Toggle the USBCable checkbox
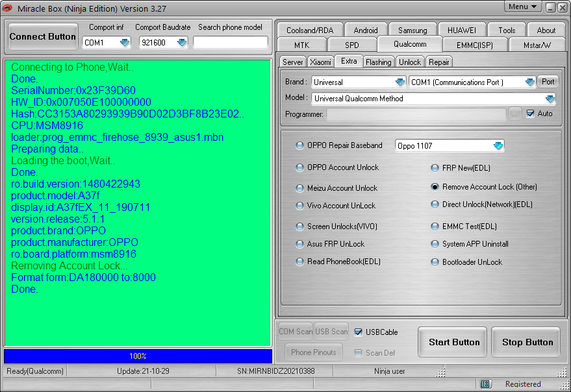This screenshot has width=571, height=392. [x=358, y=332]
